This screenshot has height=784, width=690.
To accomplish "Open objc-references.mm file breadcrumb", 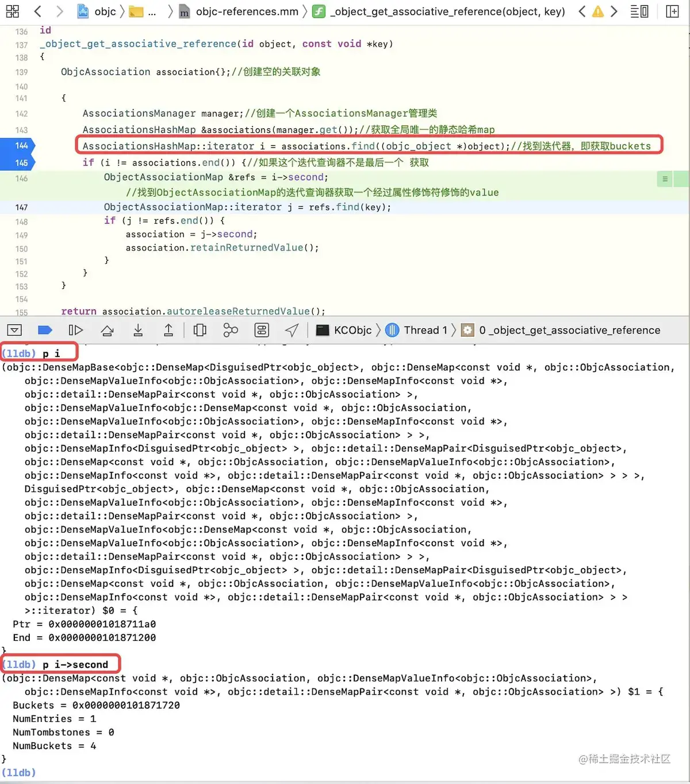I will [238, 11].
